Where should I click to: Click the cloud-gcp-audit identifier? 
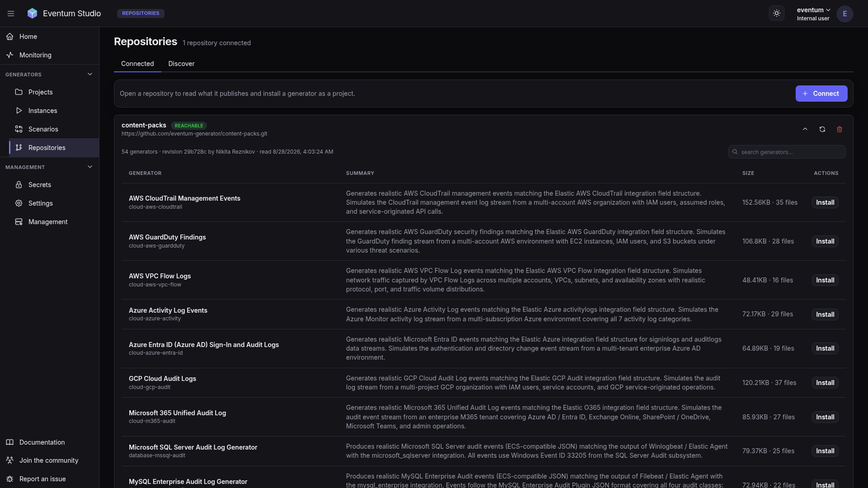(x=150, y=387)
